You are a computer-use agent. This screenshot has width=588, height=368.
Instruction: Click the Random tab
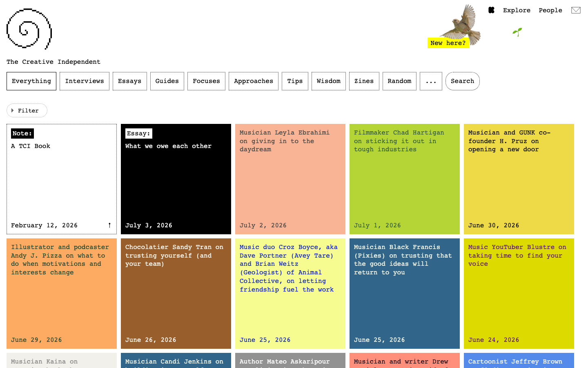click(x=399, y=81)
